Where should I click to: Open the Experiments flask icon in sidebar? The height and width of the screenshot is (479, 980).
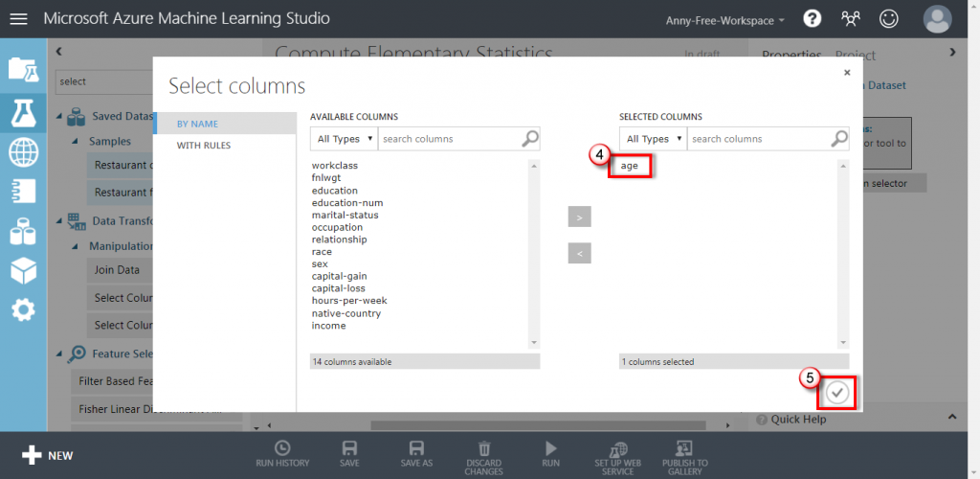23,112
